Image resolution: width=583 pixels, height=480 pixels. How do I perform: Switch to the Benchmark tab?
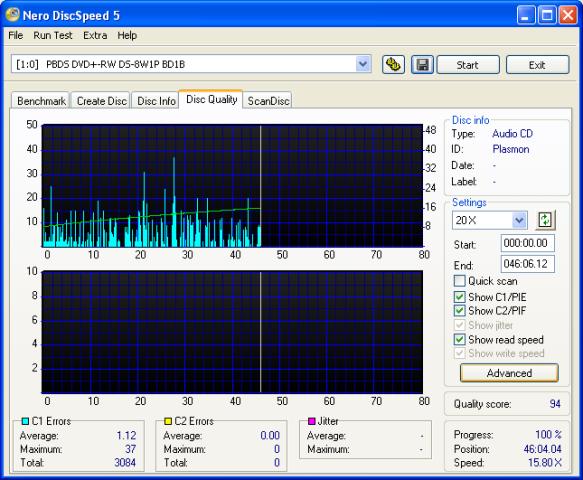pyautogui.click(x=41, y=101)
